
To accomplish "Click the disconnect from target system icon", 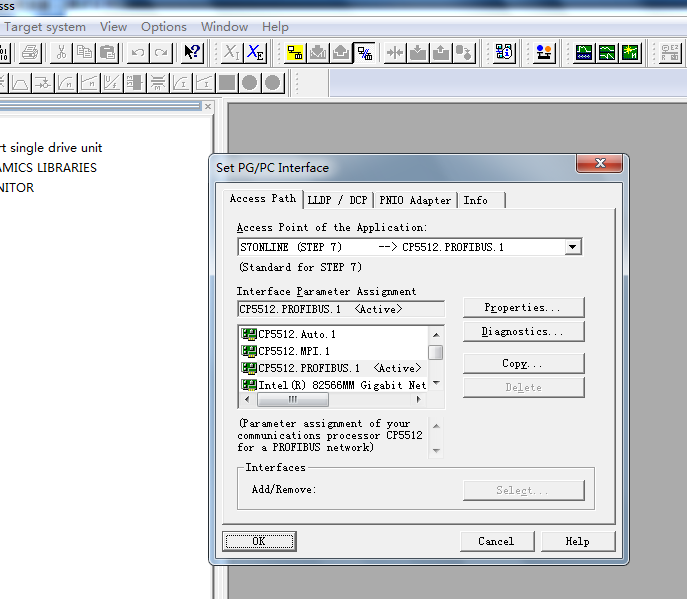I will click(364, 53).
